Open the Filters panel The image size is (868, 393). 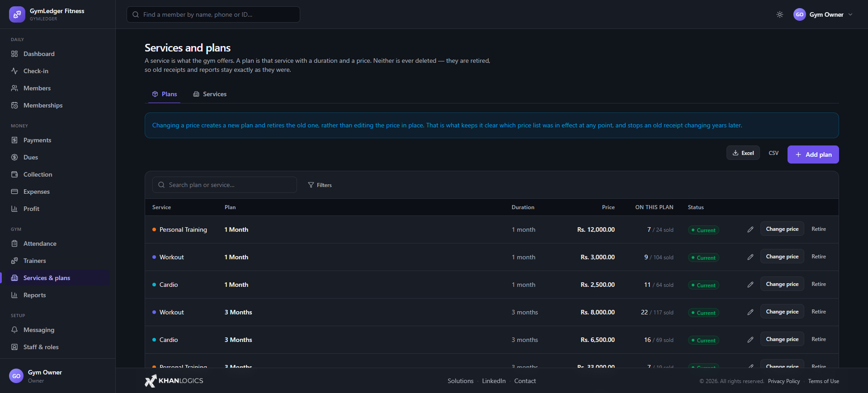coord(320,185)
